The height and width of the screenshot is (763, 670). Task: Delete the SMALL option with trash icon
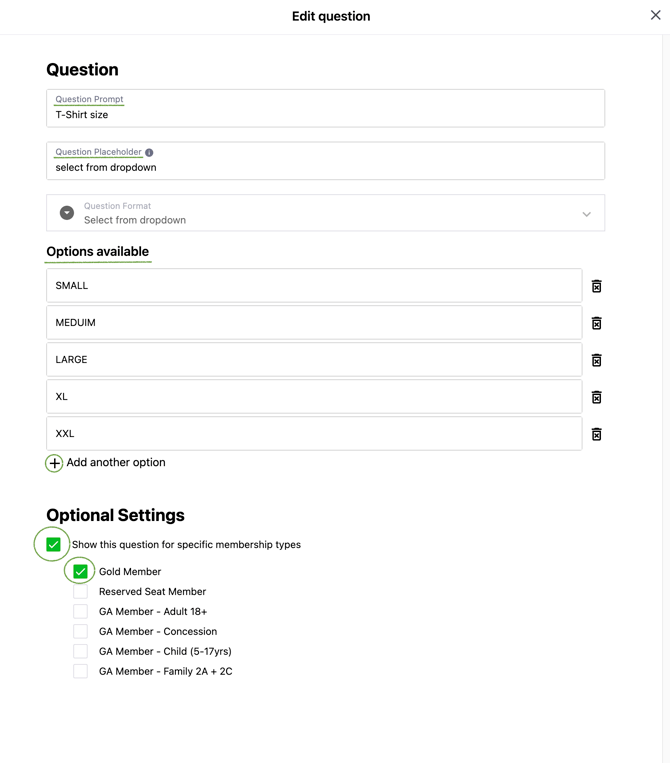[x=596, y=286]
